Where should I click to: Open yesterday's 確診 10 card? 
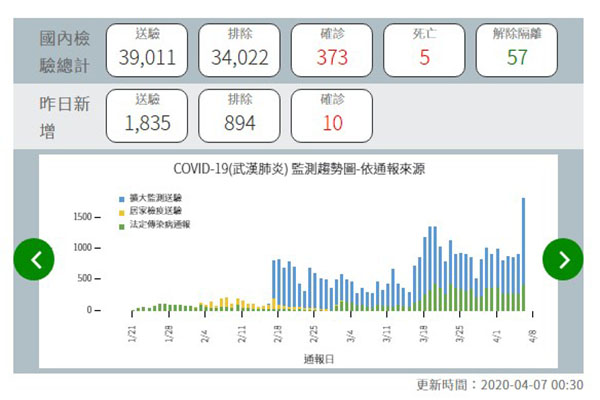[x=332, y=114]
